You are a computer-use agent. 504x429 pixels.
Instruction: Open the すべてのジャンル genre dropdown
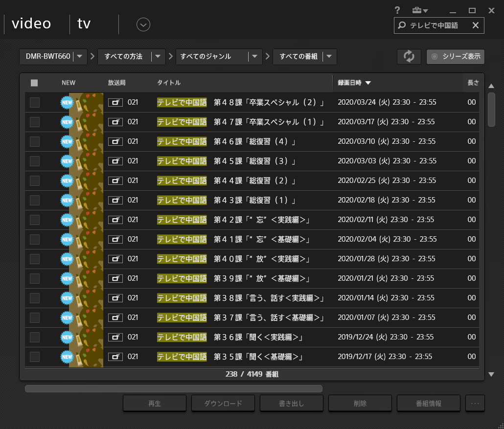tap(254, 57)
